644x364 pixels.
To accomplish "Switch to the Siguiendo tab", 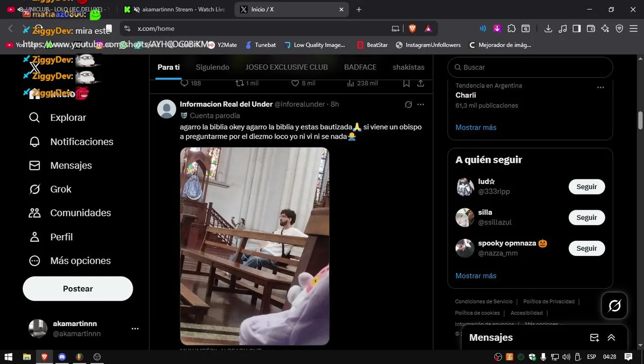I will [213, 67].
